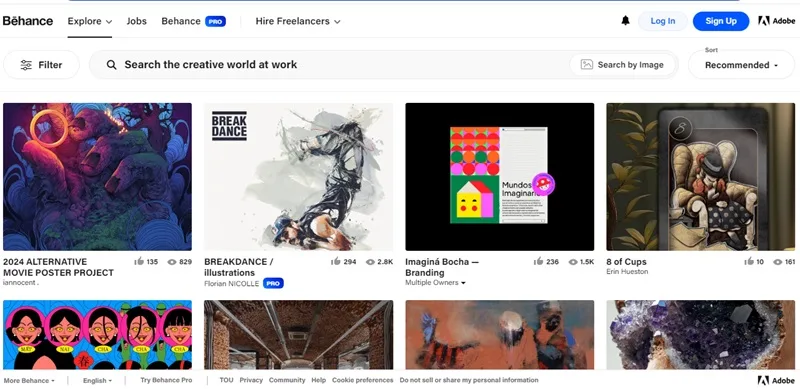Click the Adobe logo in footer

776,380
